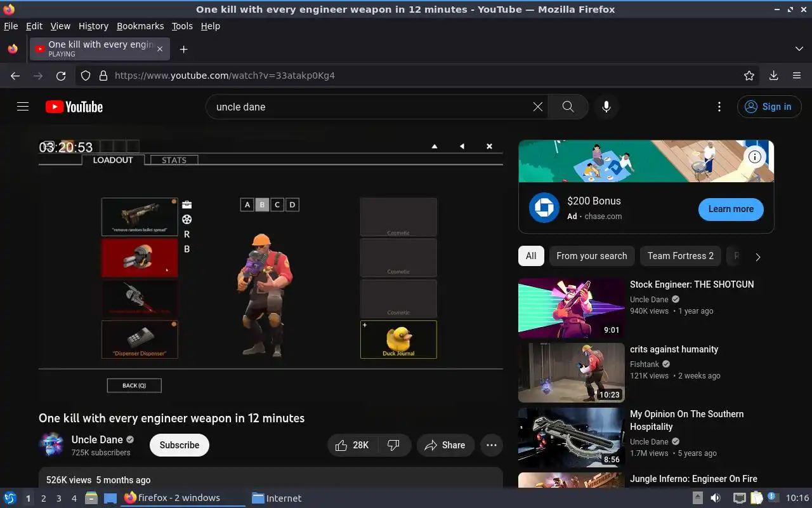Sign in to YouTube
This screenshot has width=812, height=508.
769,107
